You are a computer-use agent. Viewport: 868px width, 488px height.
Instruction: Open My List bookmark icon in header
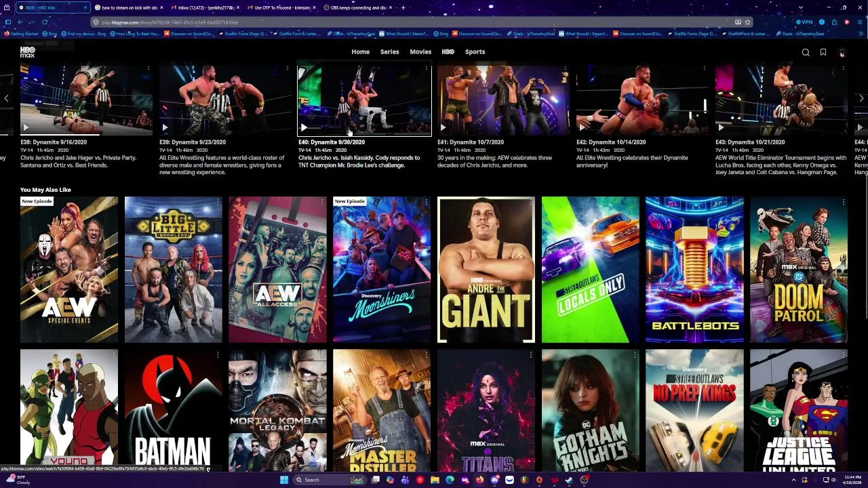tap(823, 52)
